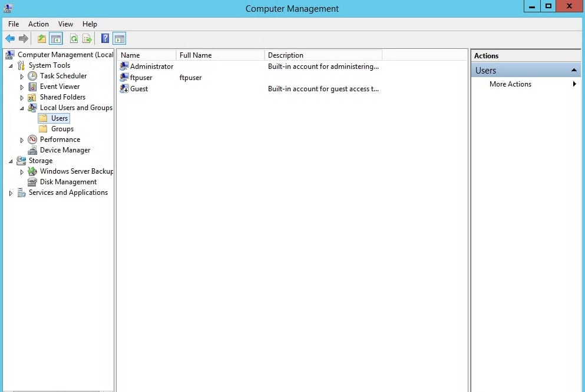The height and width of the screenshot is (392, 585).
Task: Click the Services and Applications icon
Action: [21, 192]
